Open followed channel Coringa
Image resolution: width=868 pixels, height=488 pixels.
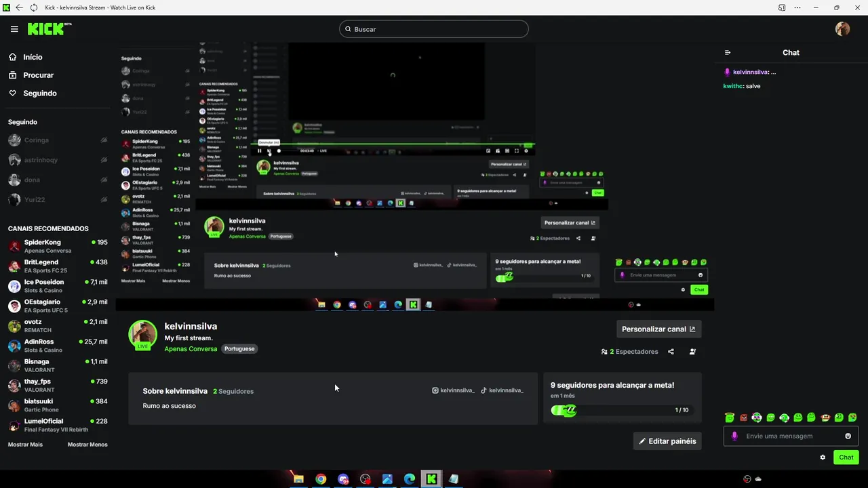coord(58,140)
